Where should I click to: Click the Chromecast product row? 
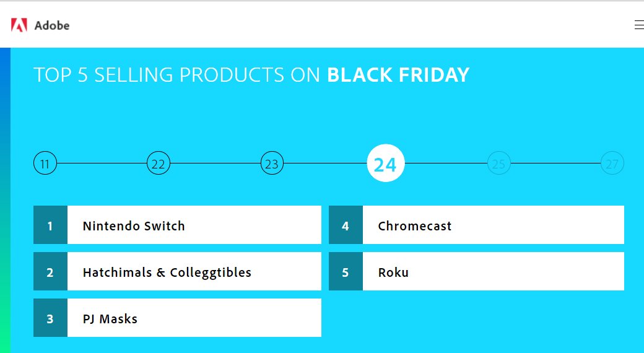tap(476, 225)
